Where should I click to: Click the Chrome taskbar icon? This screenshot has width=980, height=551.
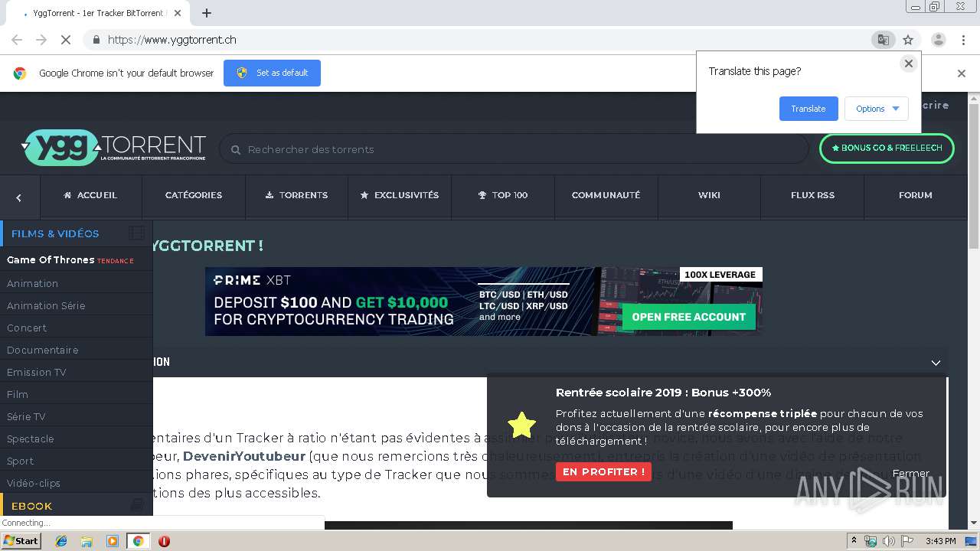tap(138, 541)
